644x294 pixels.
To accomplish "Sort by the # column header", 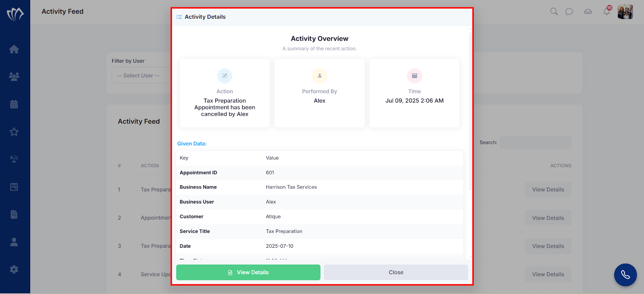I will click(x=119, y=166).
